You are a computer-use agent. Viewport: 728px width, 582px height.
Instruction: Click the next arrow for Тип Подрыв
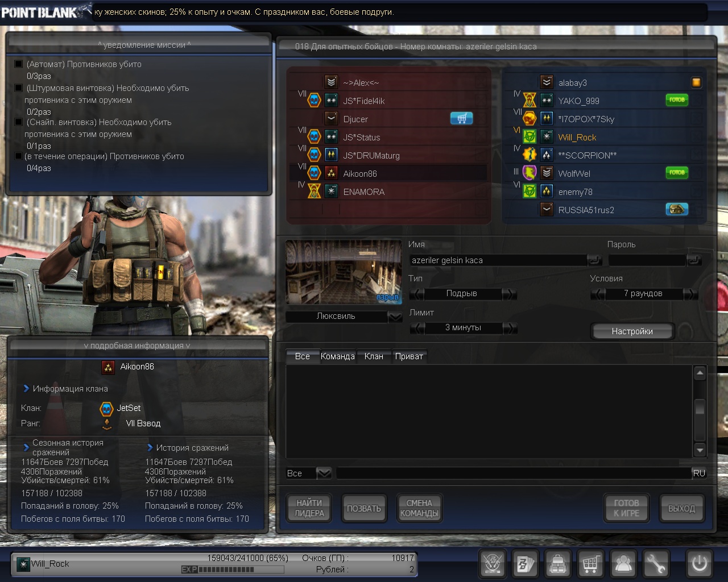pos(510,294)
